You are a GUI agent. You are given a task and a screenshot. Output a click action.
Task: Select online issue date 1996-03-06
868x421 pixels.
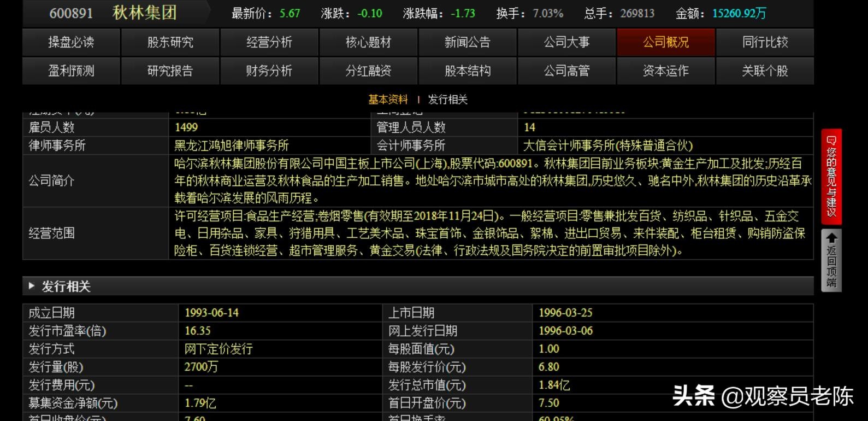click(x=565, y=331)
